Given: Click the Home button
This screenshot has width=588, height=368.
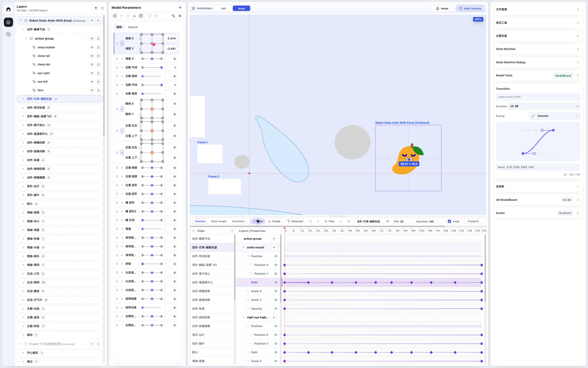Looking at the screenshot, I should (x=442, y=9).
